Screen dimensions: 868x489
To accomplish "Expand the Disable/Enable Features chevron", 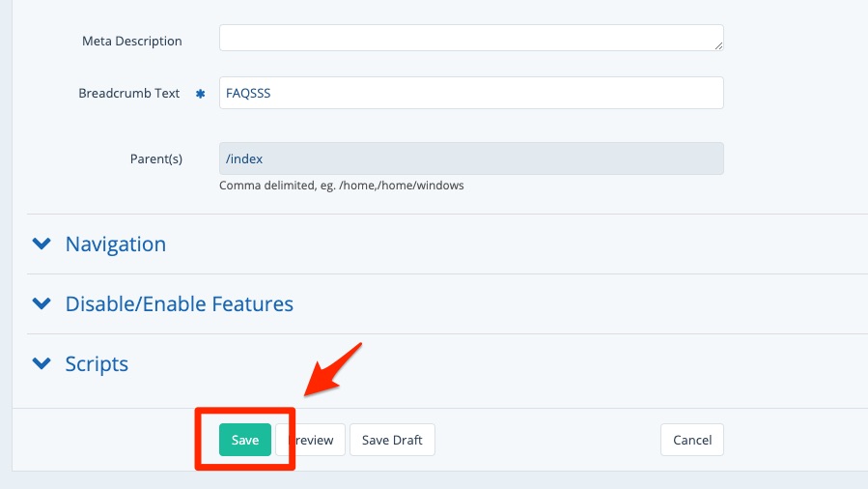I will (x=42, y=304).
